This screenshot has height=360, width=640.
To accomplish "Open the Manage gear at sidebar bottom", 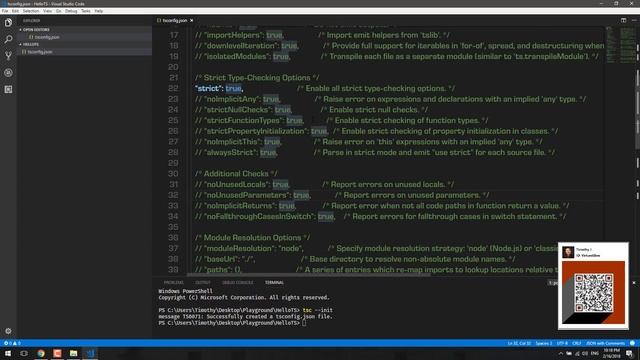I will 8,331.
